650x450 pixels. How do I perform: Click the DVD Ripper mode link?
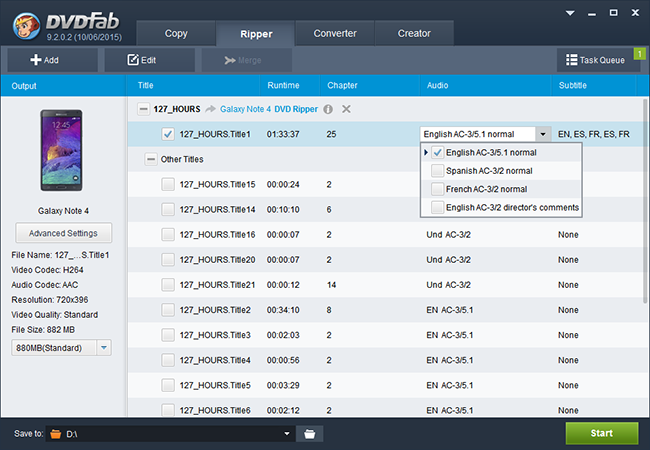click(296, 109)
